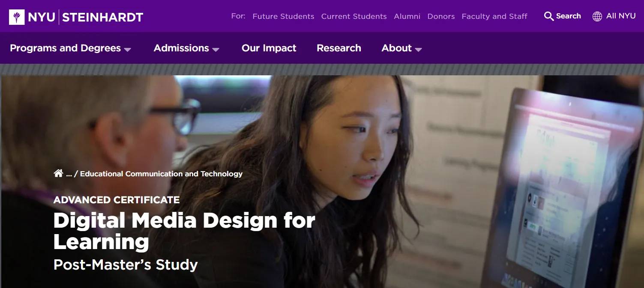Click the search magnifying glass icon
The height and width of the screenshot is (288, 644).
548,17
